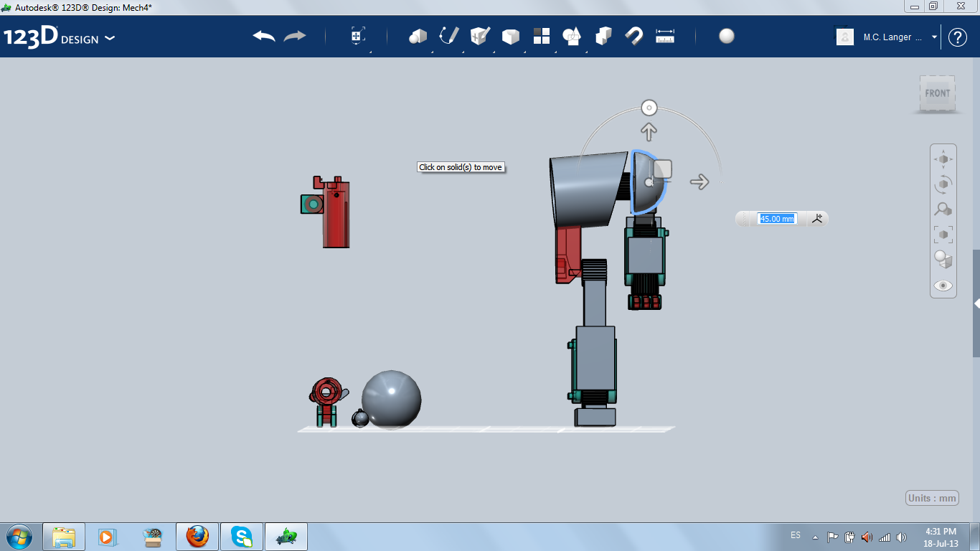Open the Primitives shapes menu

tap(418, 36)
